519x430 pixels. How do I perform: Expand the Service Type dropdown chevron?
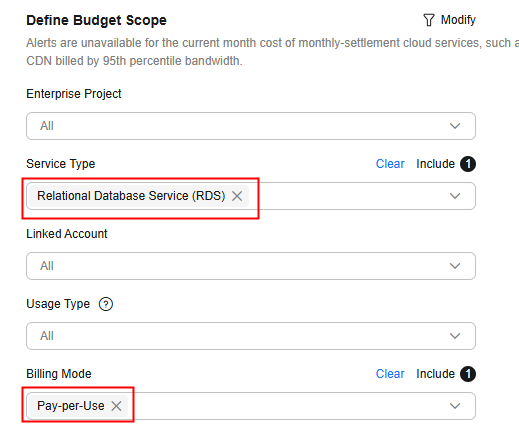tap(455, 196)
